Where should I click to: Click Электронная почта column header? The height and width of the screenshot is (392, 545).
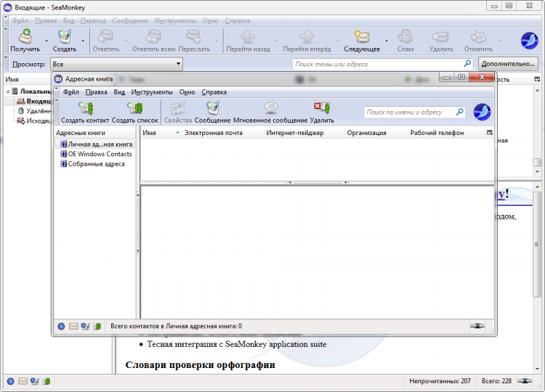pyautogui.click(x=223, y=133)
